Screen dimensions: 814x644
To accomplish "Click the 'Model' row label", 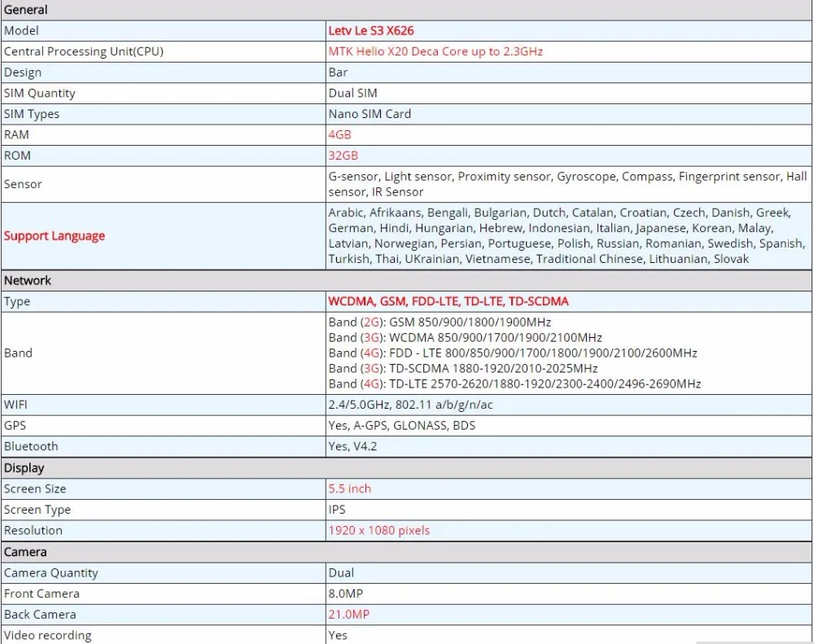I will pyautogui.click(x=21, y=31).
